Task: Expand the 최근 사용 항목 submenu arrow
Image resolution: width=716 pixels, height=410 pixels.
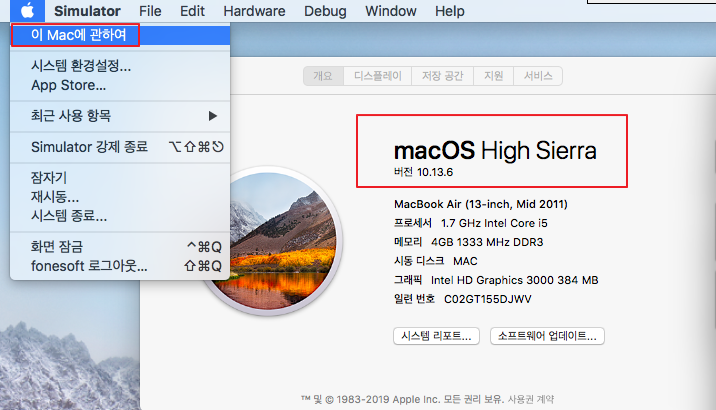Action: coord(213,116)
